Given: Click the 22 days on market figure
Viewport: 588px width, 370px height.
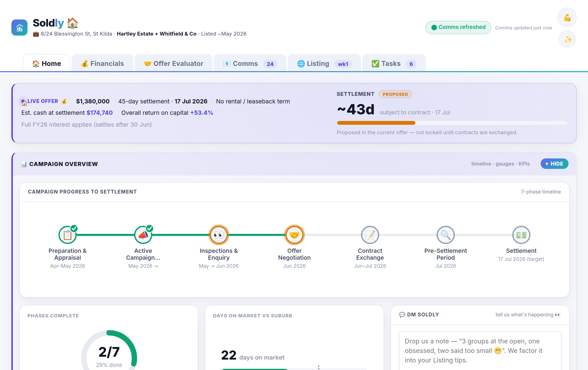Looking at the screenshot, I should [229, 355].
